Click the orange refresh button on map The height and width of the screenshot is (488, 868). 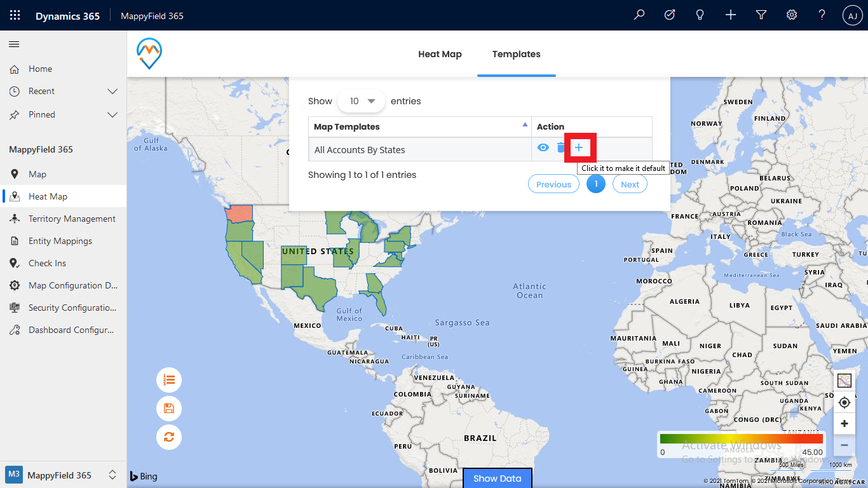pyautogui.click(x=169, y=437)
